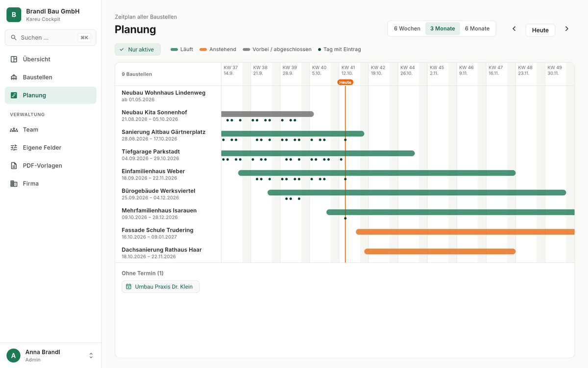Viewport: 588px width, 368px height.
Task: Click Anna Brandl's avatar circle
Action: 13,355
